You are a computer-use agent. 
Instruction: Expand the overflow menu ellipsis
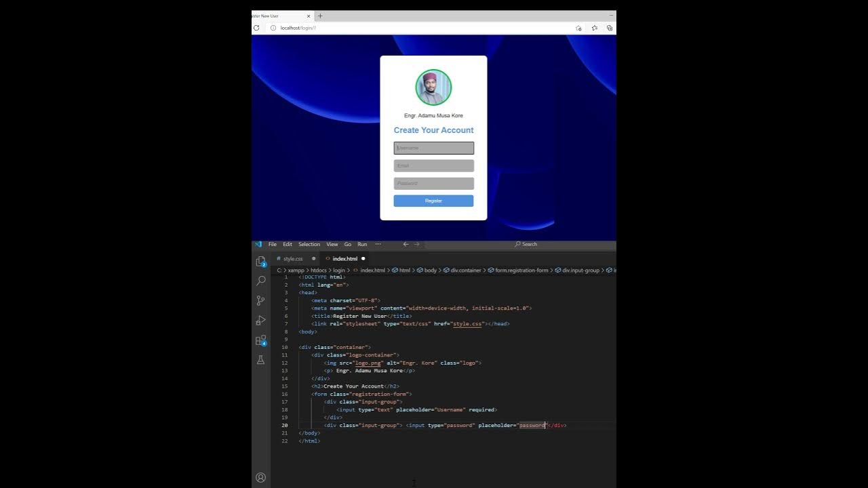click(x=378, y=244)
